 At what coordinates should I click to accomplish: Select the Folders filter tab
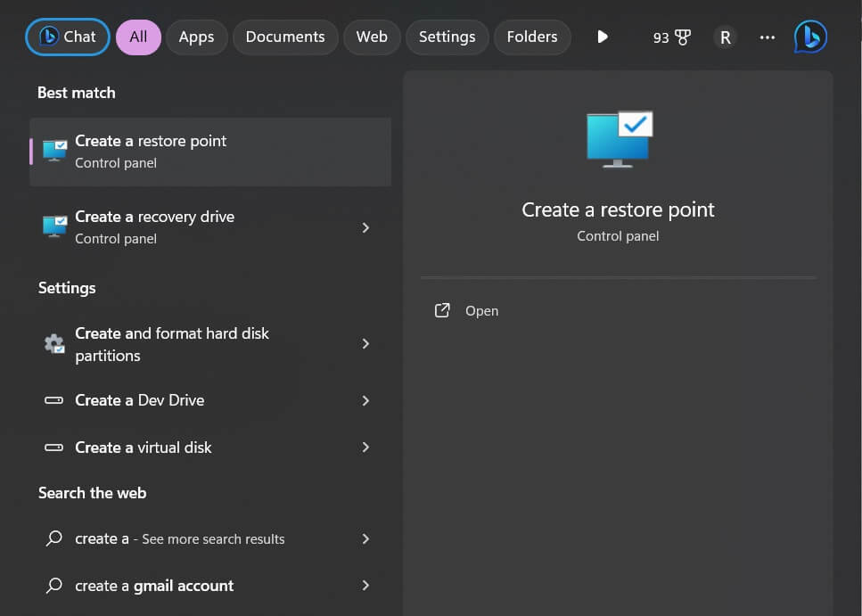coord(532,37)
